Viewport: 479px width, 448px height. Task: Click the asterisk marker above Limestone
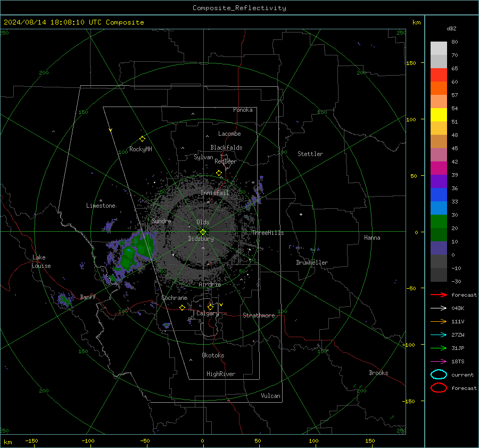point(101,201)
